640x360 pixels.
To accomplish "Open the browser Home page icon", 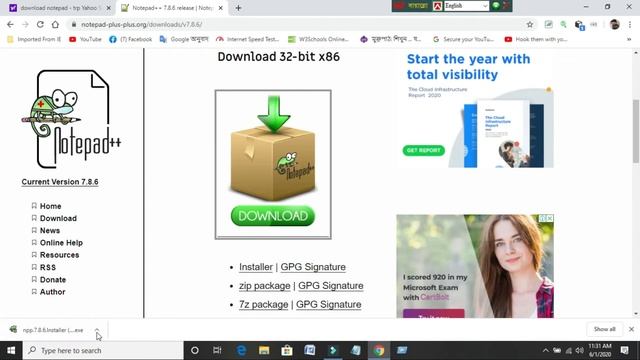I will [55, 24].
